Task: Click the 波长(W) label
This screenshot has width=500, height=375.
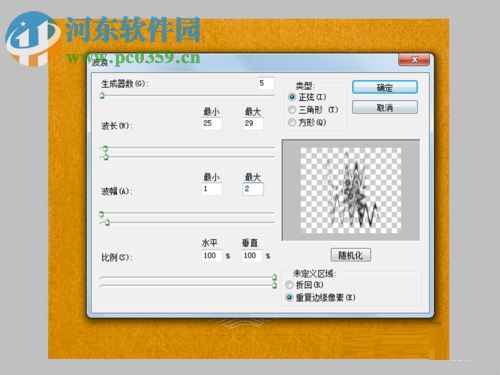Action: pyautogui.click(x=117, y=126)
